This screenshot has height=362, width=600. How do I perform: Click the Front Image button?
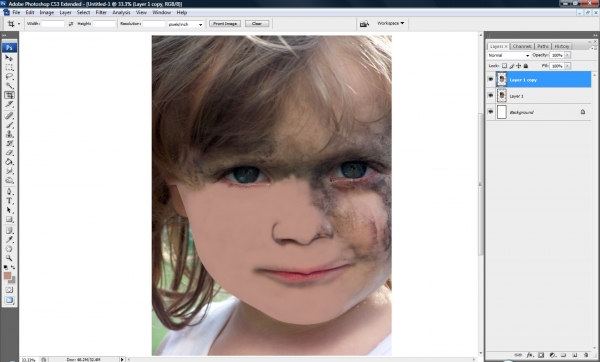tap(225, 24)
